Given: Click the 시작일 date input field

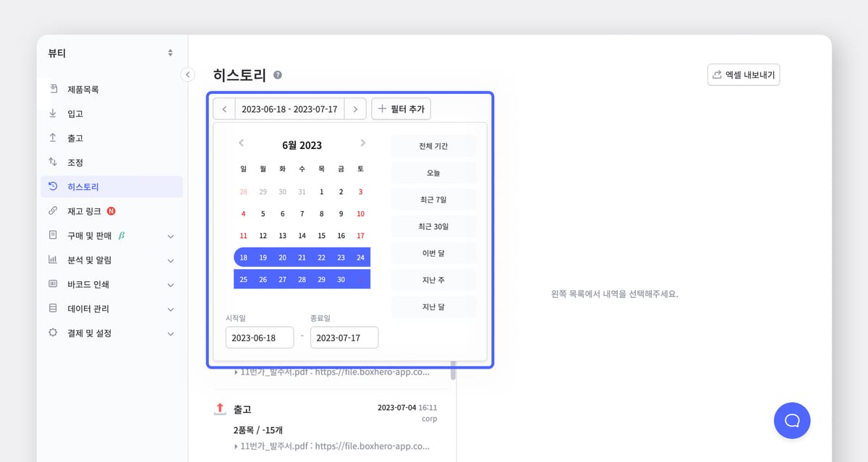Looking at the screenshot, I should point(260,337).
